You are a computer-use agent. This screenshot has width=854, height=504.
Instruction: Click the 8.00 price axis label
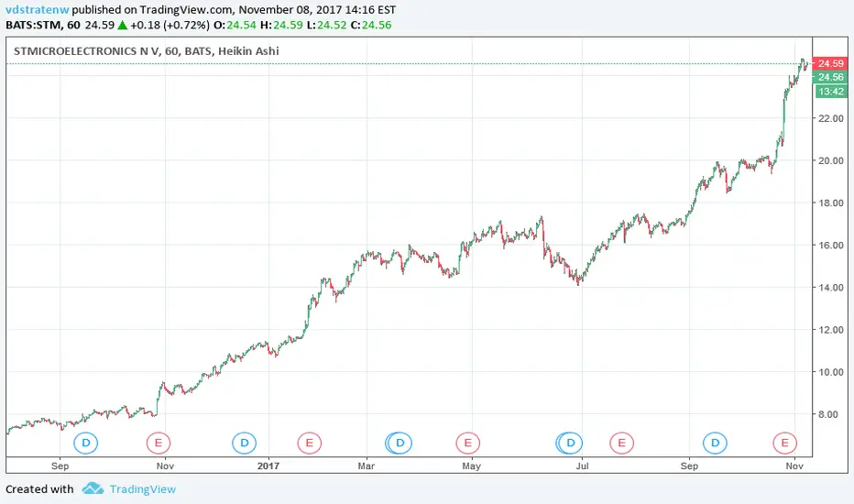pyautogui.click(x=827, y=414)
